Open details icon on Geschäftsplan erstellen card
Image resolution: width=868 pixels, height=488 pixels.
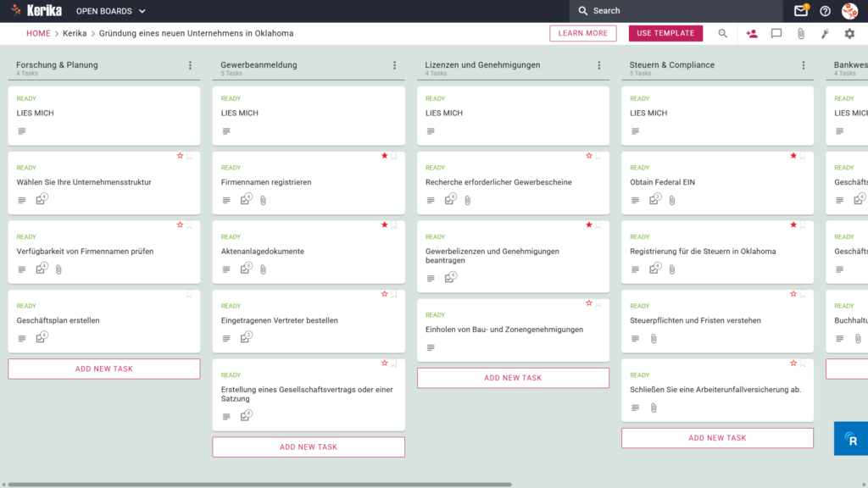[x=21, y=339]
